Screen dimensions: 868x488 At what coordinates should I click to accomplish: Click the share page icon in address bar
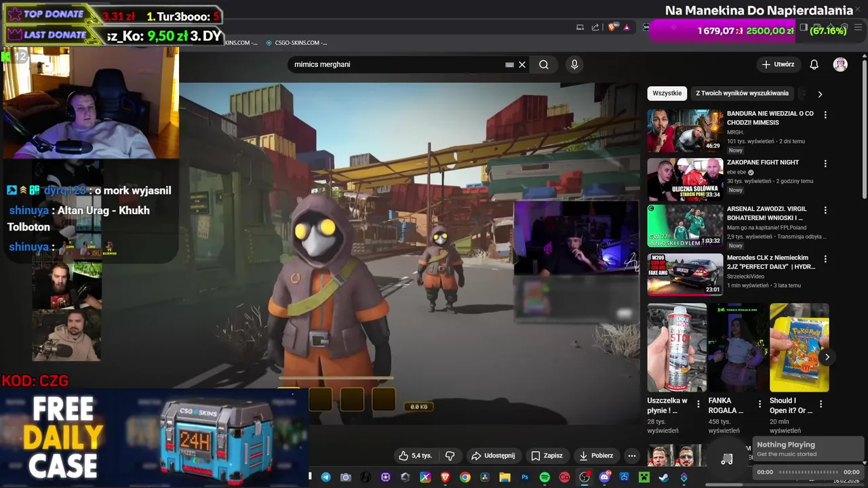[x=595, y=27]
